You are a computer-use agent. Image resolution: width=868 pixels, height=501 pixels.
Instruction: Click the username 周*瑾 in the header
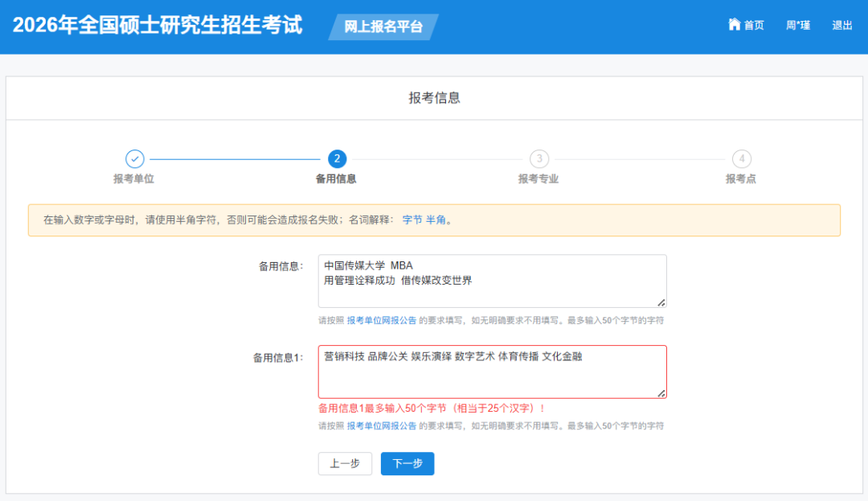(x=797, y=24)
